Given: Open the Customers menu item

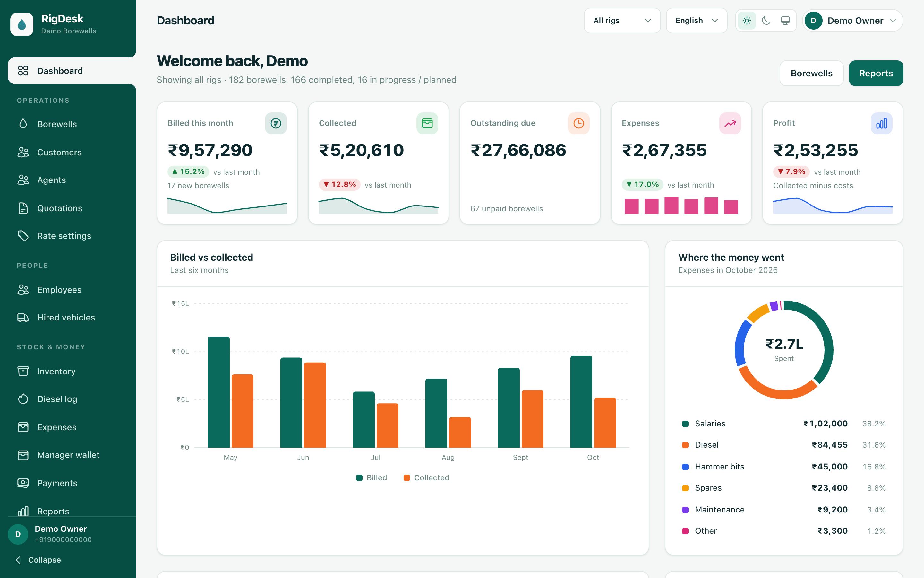Looking at the screenshot, I should coord(72,152).
